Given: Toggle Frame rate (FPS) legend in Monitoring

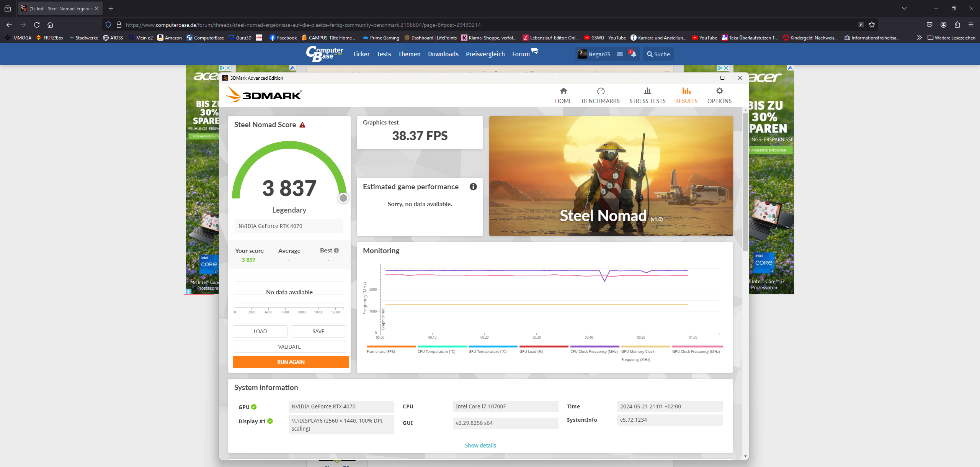Looking at the screenshot, I should (x=381, y=351).
